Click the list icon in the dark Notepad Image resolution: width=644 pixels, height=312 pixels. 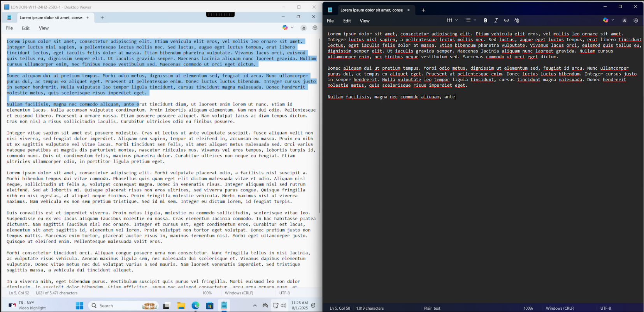click(x=468, y=20)
